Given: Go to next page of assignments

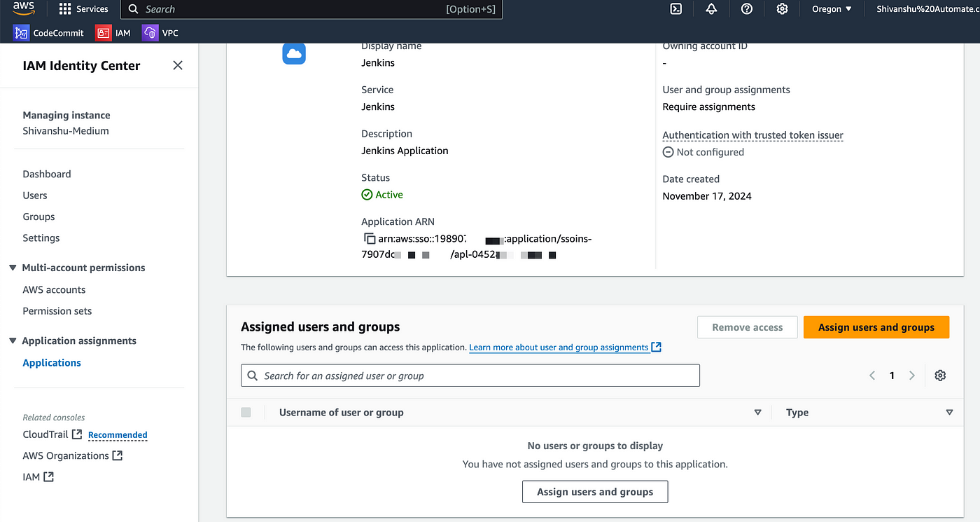Looking at the screenshot, I should tap(911, 376).
